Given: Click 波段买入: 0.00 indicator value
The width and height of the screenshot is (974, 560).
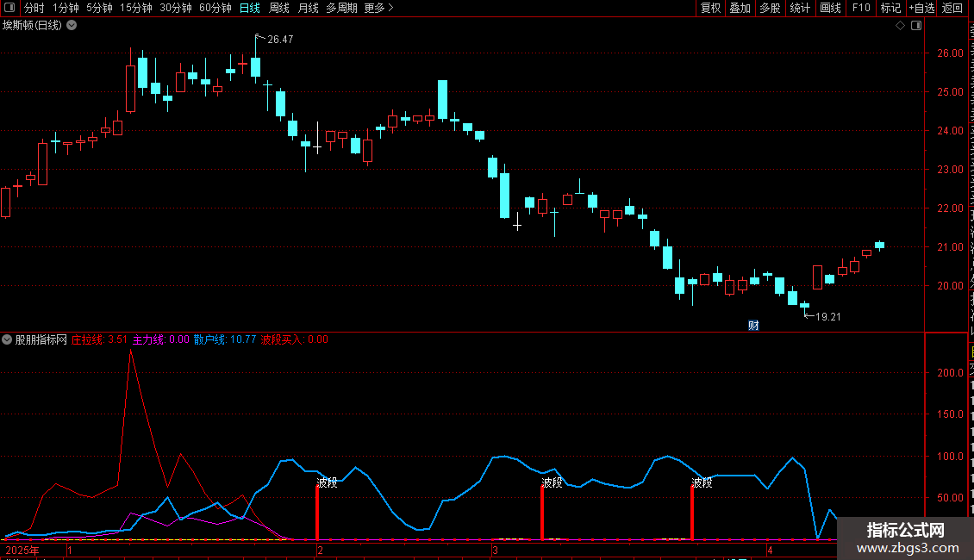Looking at the screenshot, I should (295, 339).
